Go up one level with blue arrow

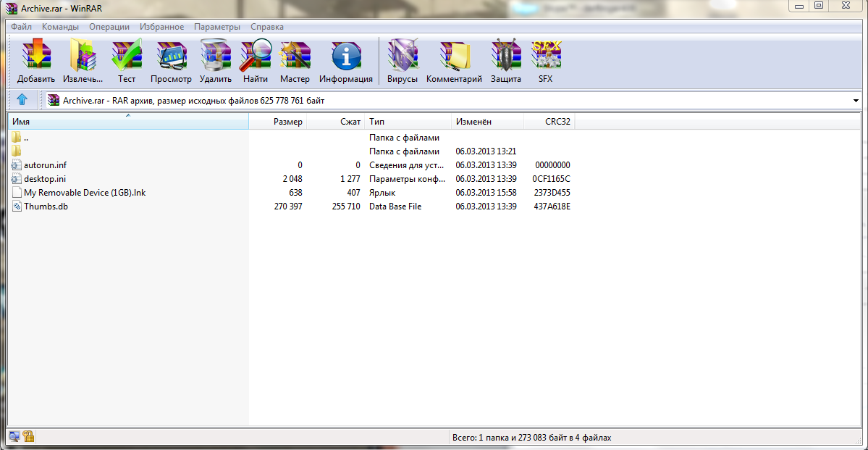click(22, 100)
